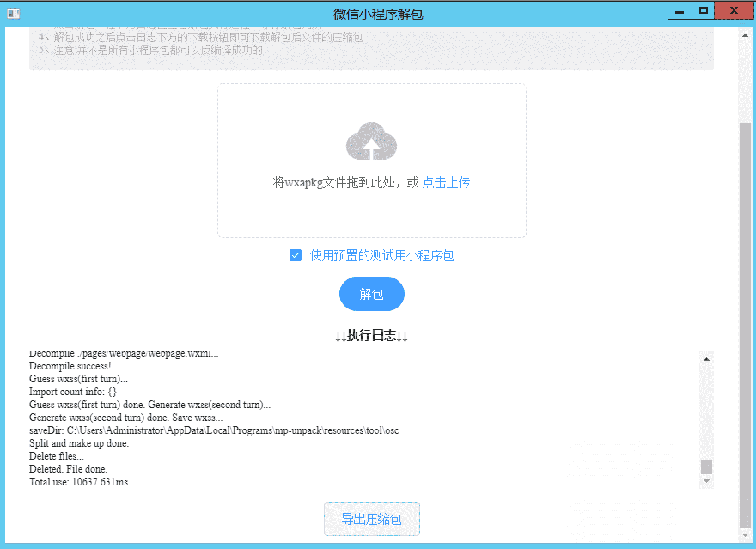Click the 'Deleted. File done.' log line
The width and height of the screenshot is (756, 549).
coord(68,469)
